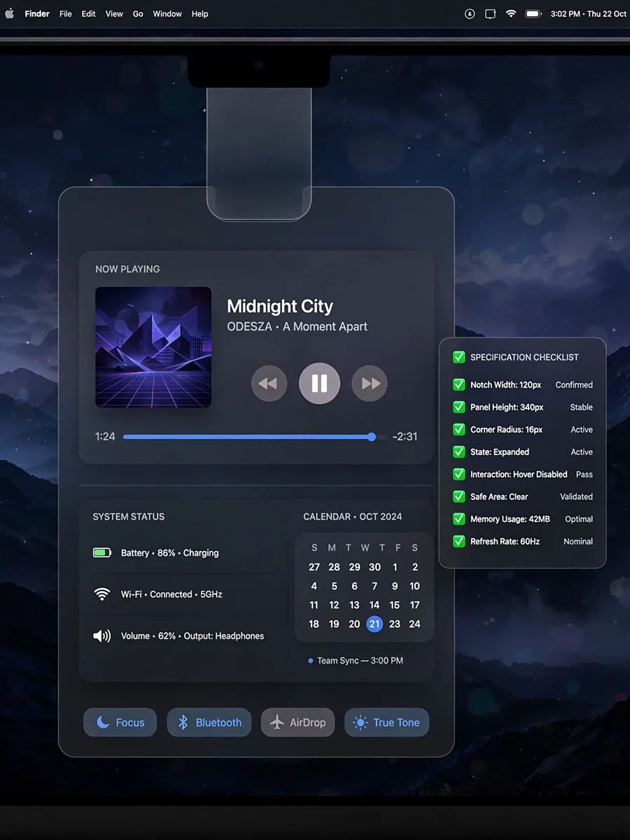630x840 pixels.
Task: Click the green battery icon under System Status
Action: point(102,553)
